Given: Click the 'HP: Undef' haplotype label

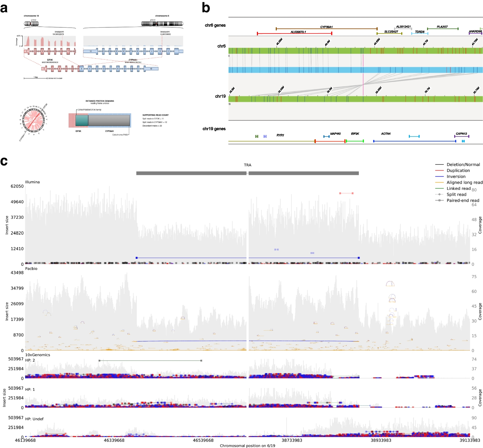Looking at the screenshot, I should click(x=34, y=419).
